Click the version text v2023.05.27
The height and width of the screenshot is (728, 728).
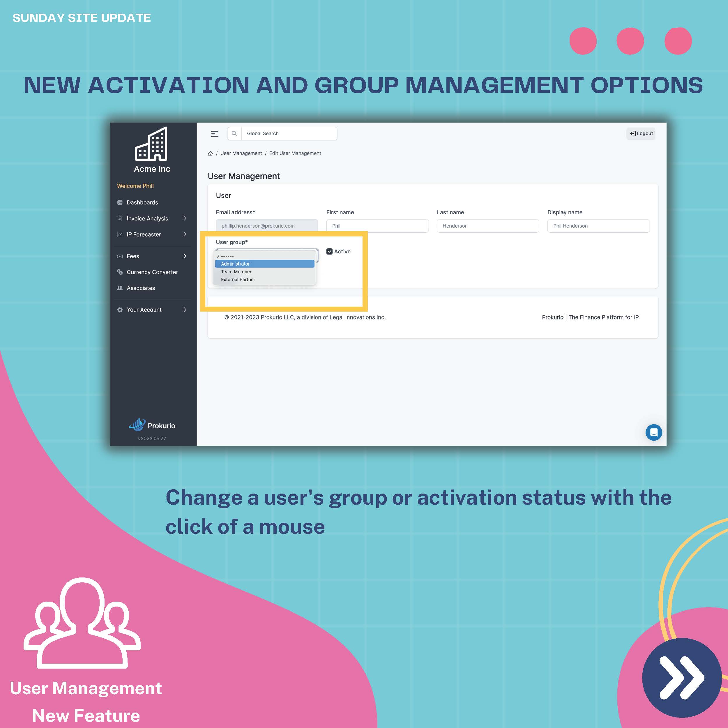(x=152, y=439)
